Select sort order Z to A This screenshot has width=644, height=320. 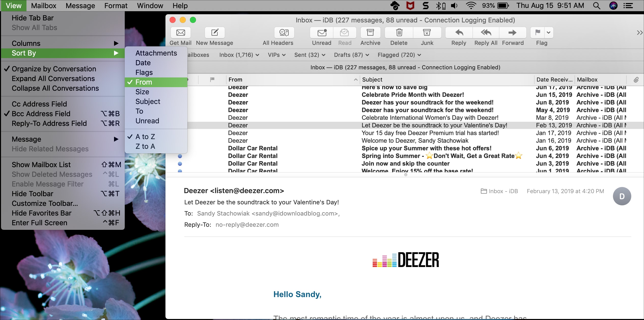tap(156, 146)
